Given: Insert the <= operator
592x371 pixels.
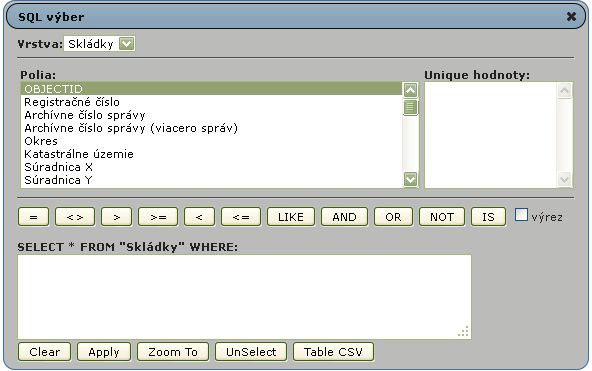Looking at the screenshot, I should [x=241, y=217].
